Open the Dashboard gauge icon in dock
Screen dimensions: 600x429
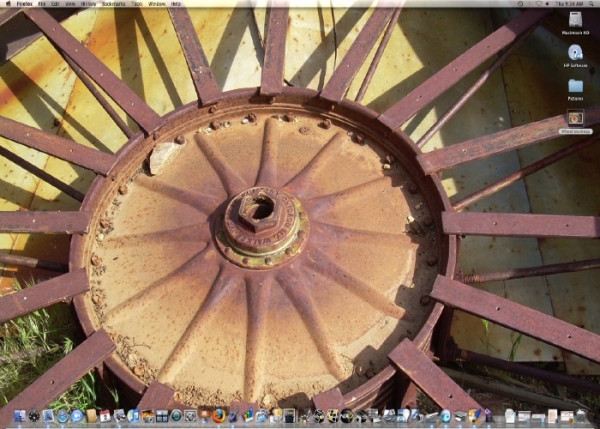coord(33,416)
